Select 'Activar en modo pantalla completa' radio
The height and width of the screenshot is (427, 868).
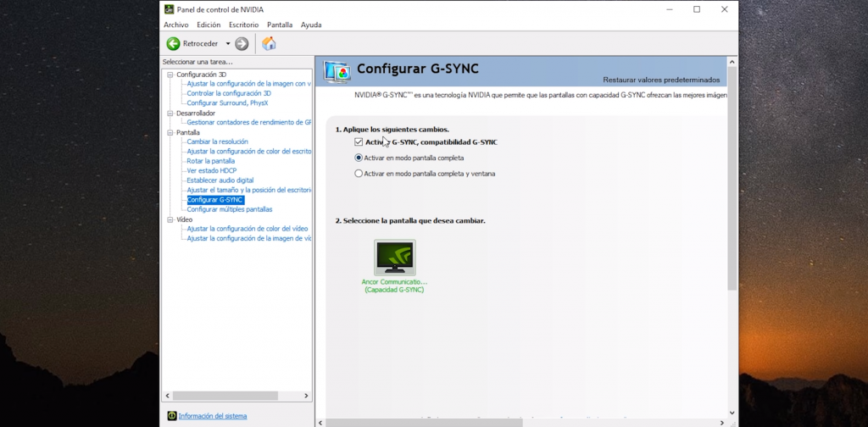coord(359,158)
